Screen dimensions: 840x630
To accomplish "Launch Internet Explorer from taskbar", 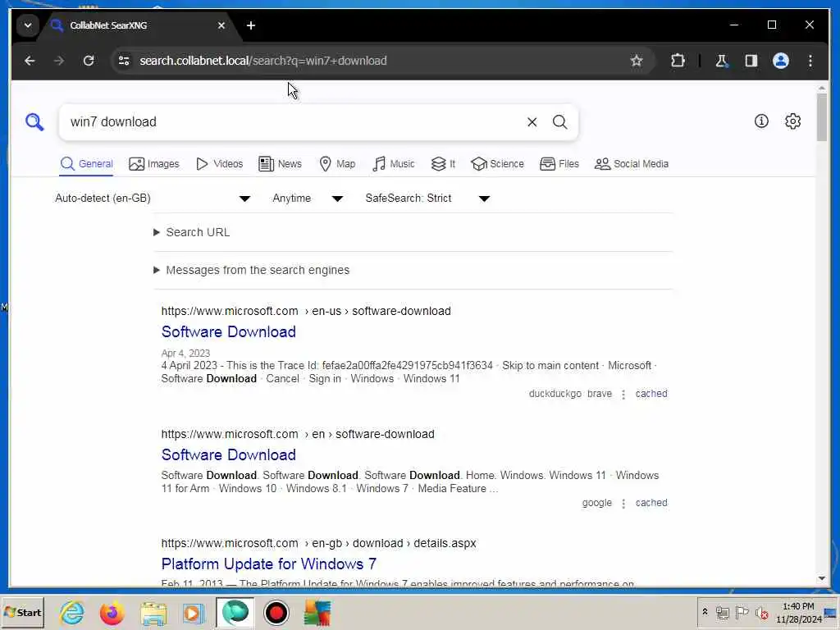I will pyautogui.click(x=71, y=612).
